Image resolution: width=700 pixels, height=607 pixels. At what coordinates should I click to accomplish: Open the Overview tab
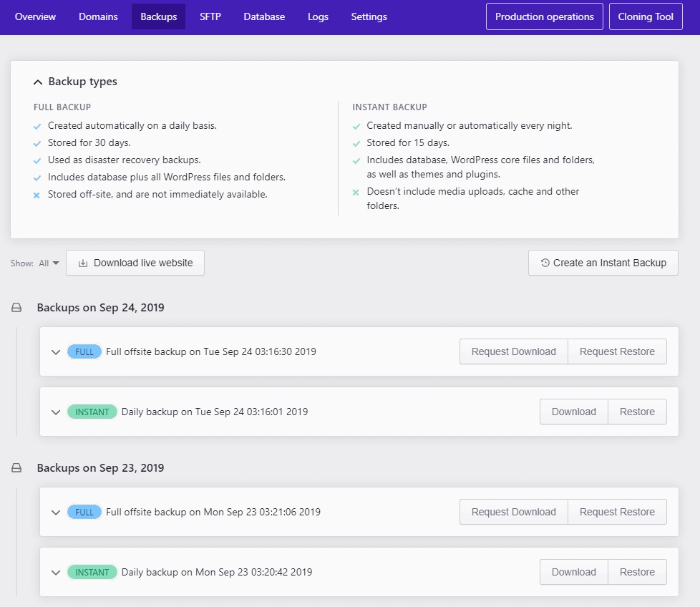point(35,16)
